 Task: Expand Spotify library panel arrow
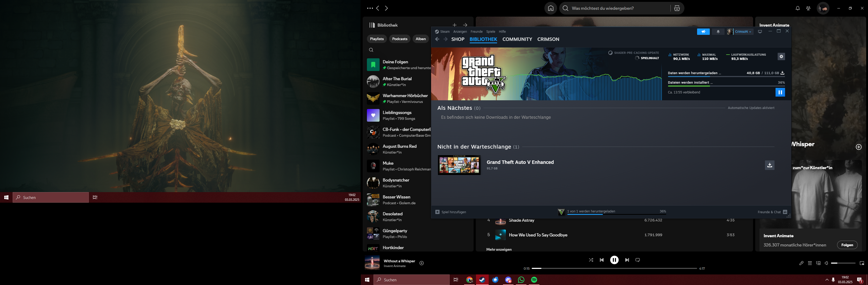pyautogui.click(x=465, y=25)
